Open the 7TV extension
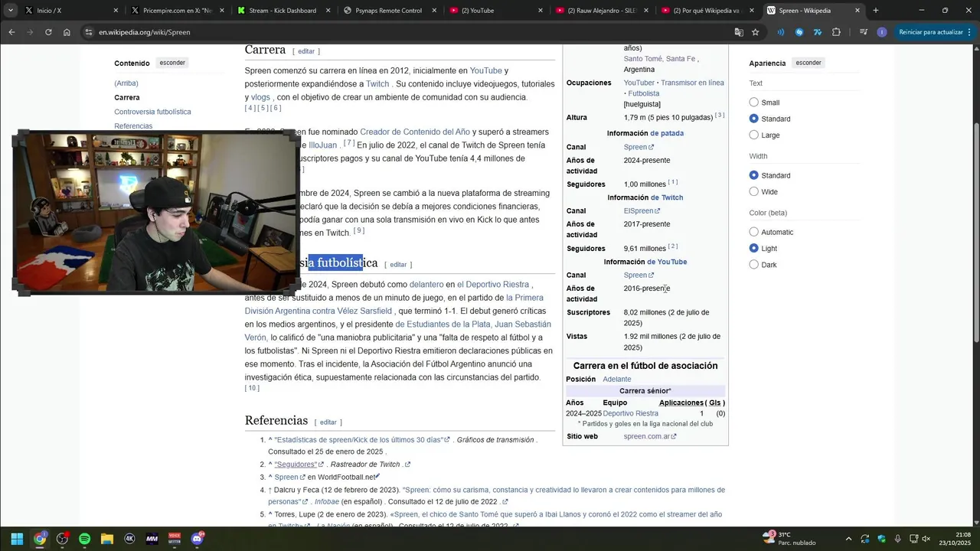The height and width of the screenshot is (551, 980). tap(818, 32)
